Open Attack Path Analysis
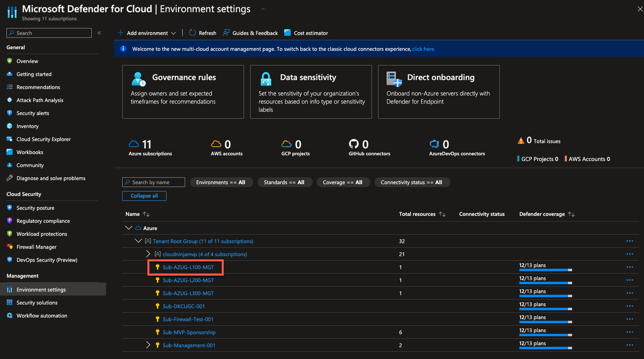644x359 pixels. pyautogui.click(x=40, y=100)
